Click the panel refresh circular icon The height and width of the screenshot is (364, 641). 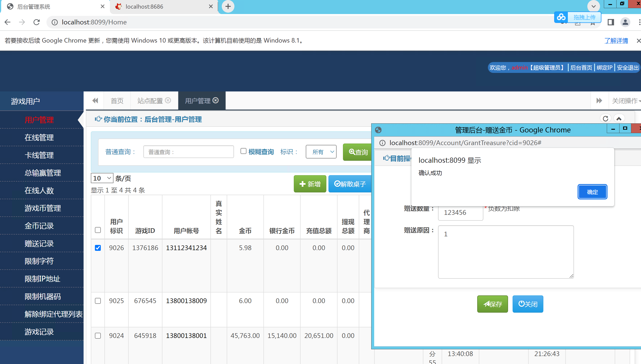tap(605, 118)
